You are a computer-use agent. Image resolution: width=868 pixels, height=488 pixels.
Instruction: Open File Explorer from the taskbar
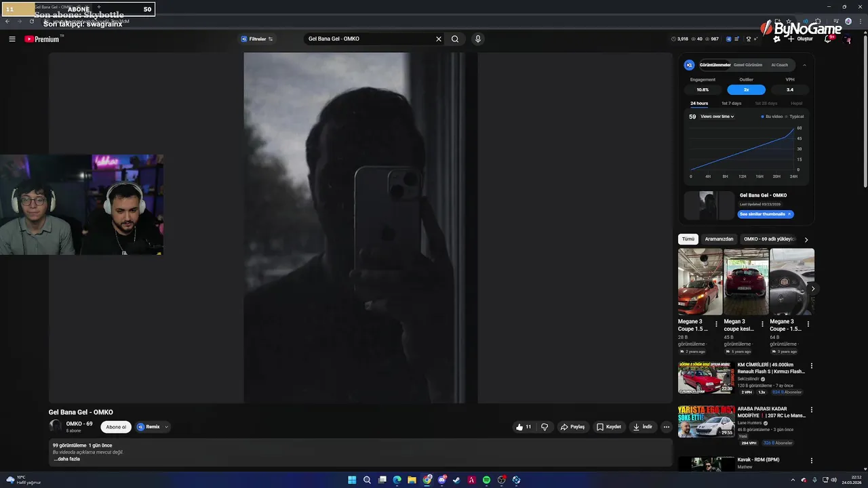click(x=412, y=480)
